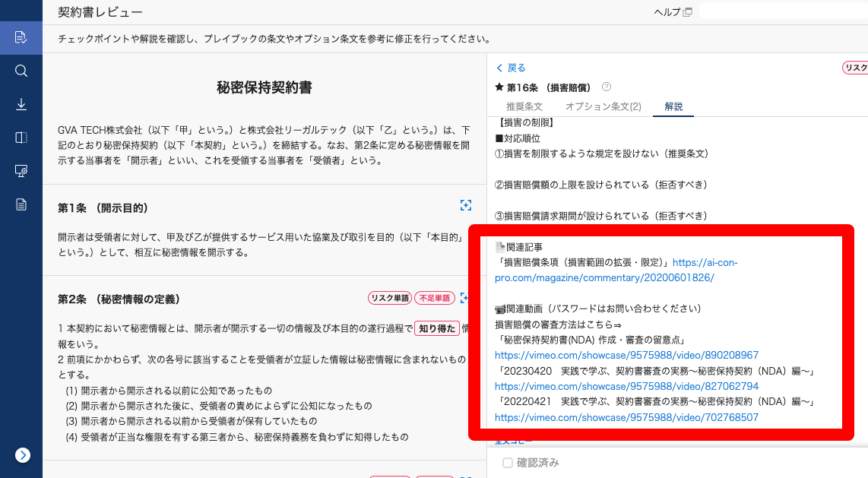Open the vimeo video 890208967 link

(x=626, y=355)
